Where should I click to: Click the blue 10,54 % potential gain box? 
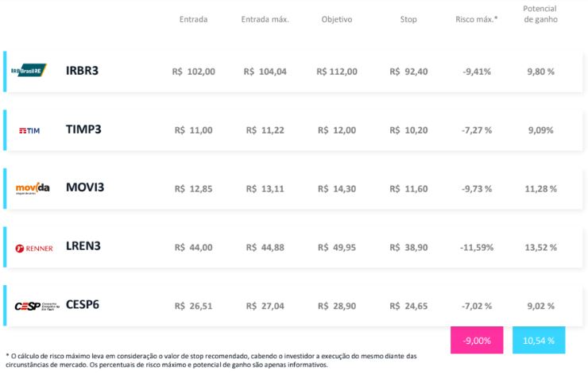pos(539,341)
